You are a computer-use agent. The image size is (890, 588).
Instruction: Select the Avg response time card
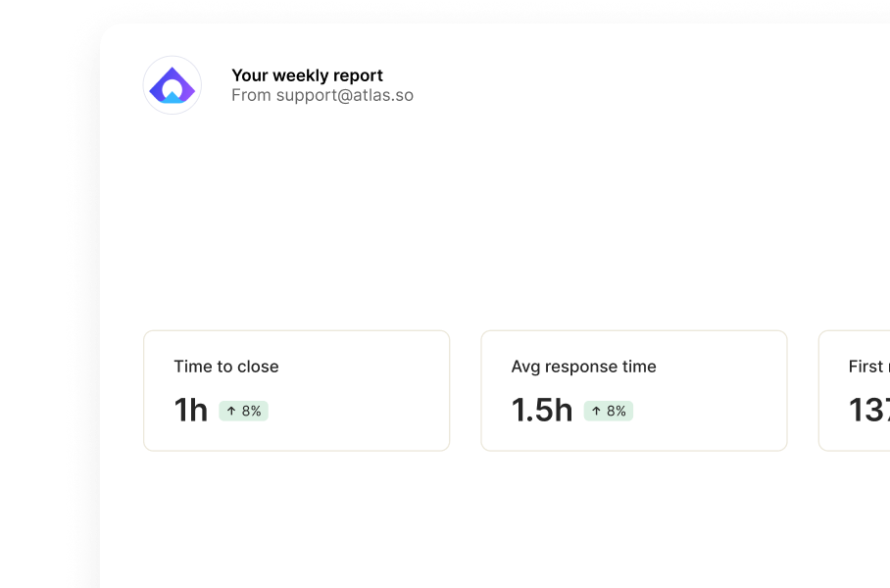pos(634,390)
